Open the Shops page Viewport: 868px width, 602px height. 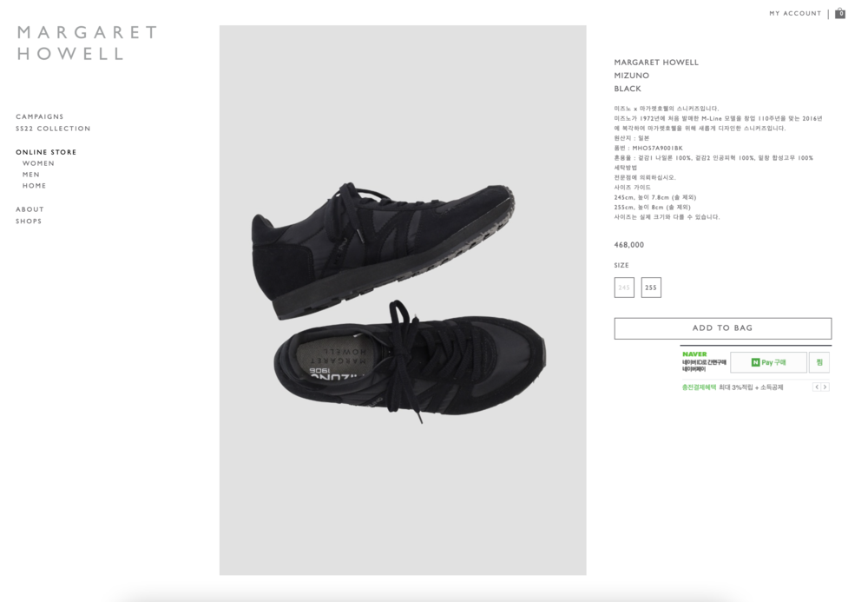(29, 221)
